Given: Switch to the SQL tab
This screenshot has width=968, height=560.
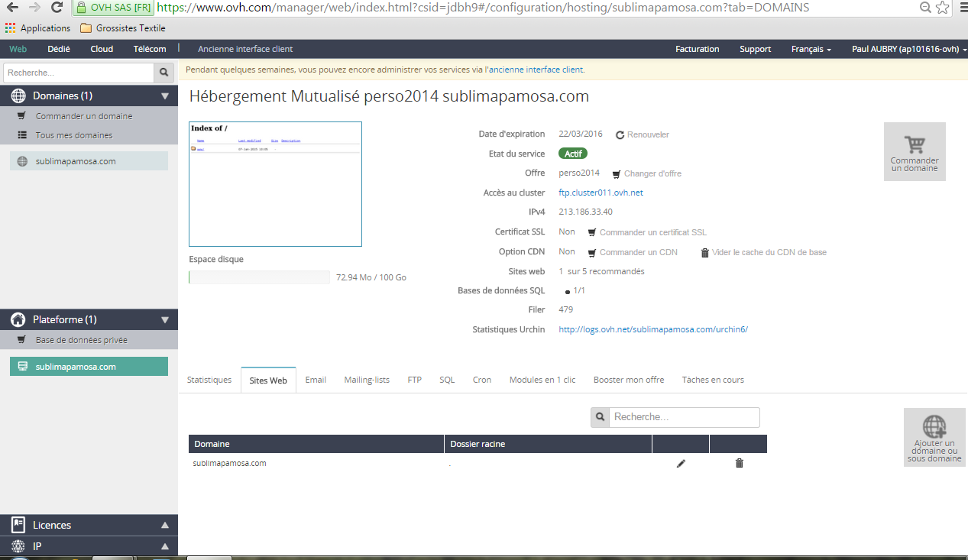Looking at the screenshot, I should coord(447,380).
